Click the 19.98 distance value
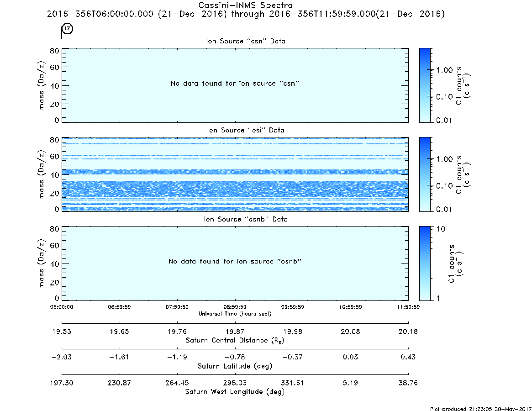 click(x=292, y=332)
